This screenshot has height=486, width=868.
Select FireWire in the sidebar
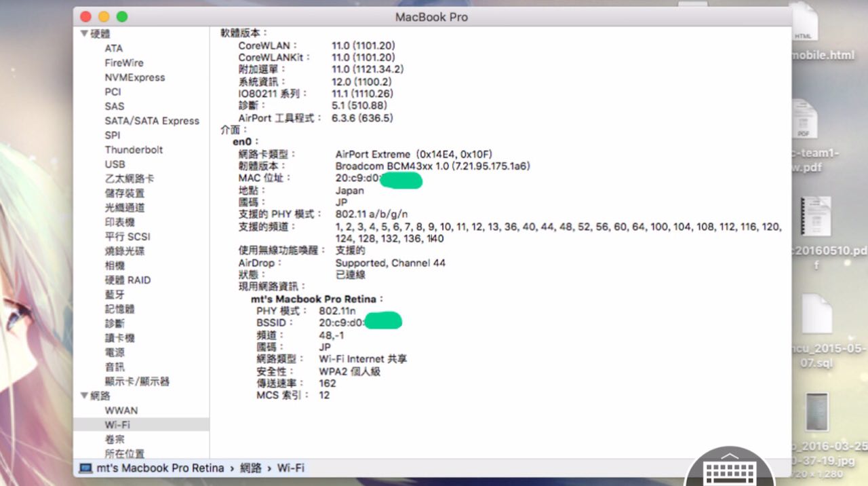[124, 62]
